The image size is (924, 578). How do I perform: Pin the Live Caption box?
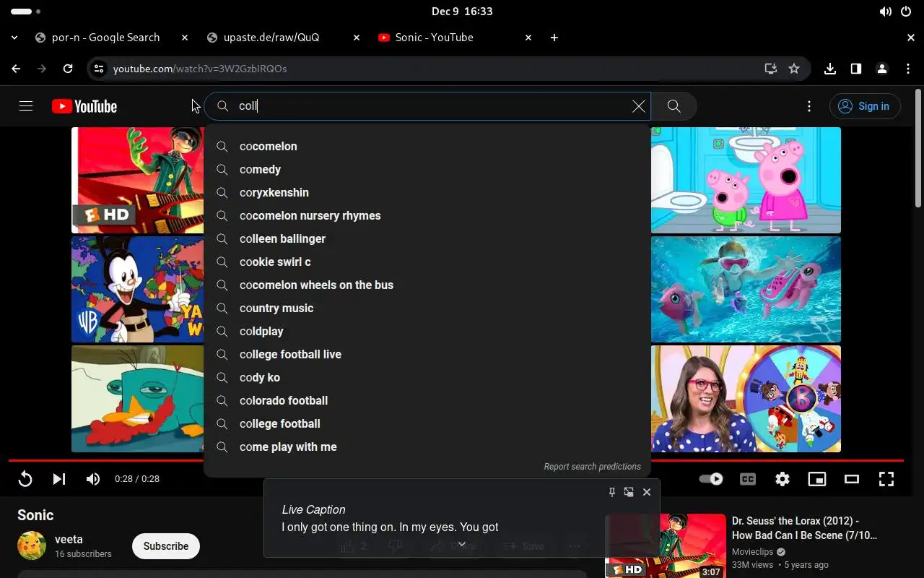612,492
